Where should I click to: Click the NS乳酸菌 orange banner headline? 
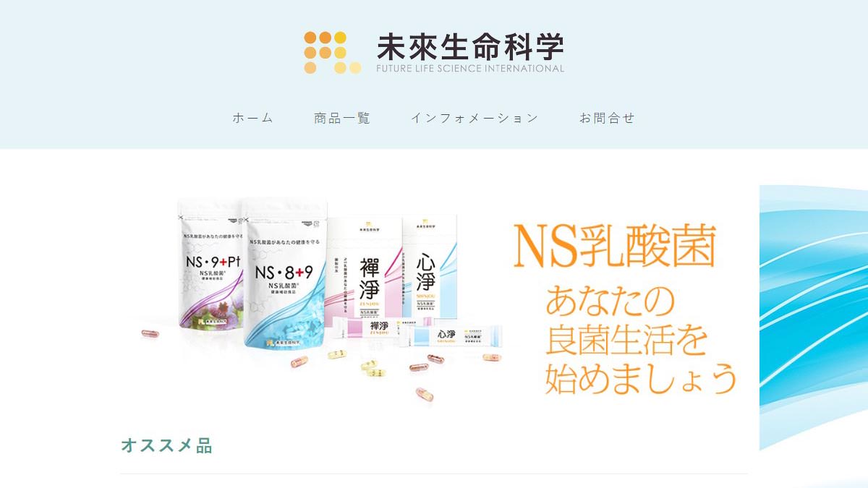[615, 247]
